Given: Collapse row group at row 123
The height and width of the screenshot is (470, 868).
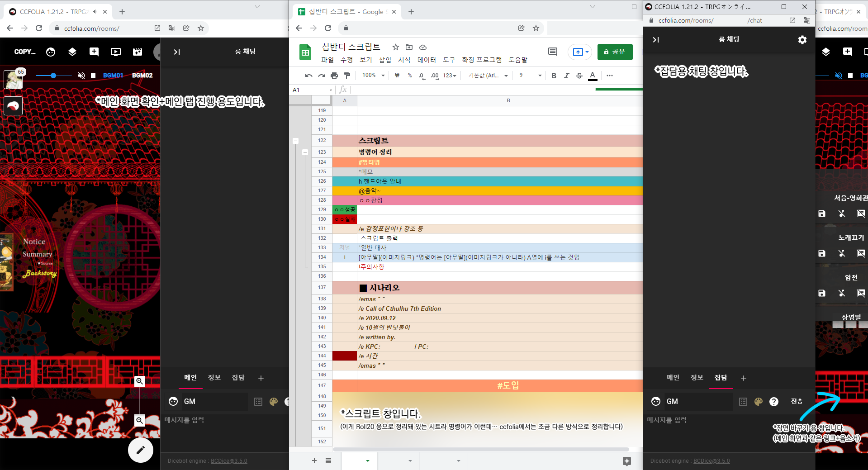Looking at the screenshot, I should click(305, 152).
